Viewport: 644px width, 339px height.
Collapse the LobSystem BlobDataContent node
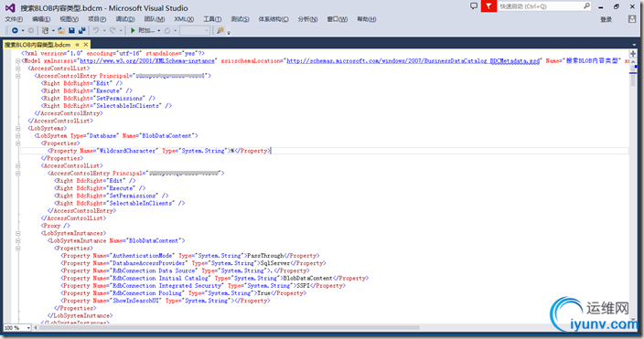pos(17,135)
